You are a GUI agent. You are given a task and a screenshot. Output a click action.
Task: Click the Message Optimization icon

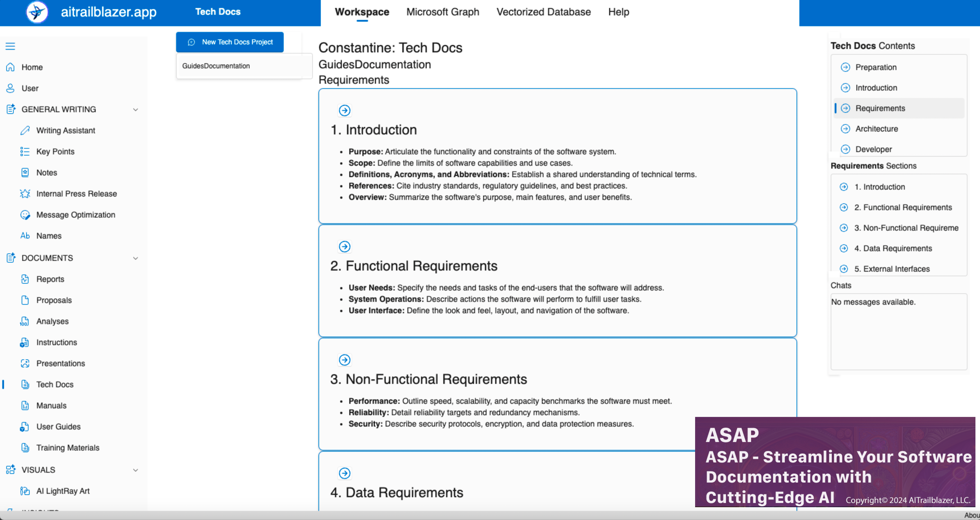[25, 215]
